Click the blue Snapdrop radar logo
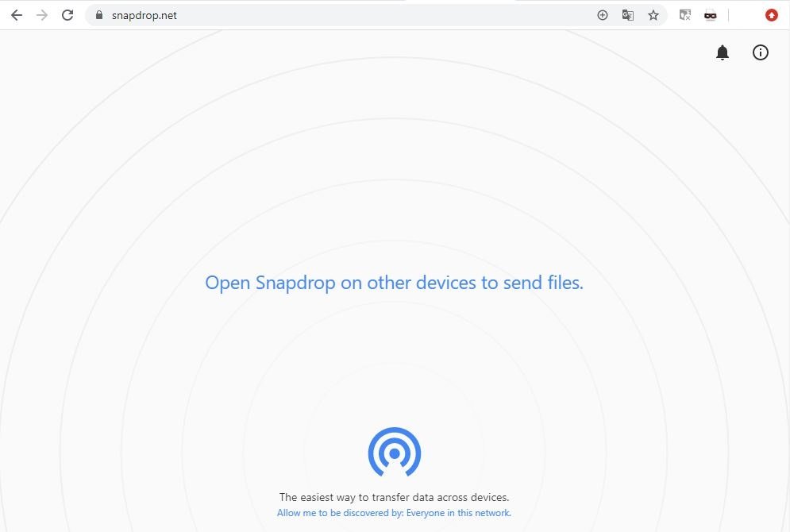The width and height of the screenshot is (790, 532). (x=395, y=452)
